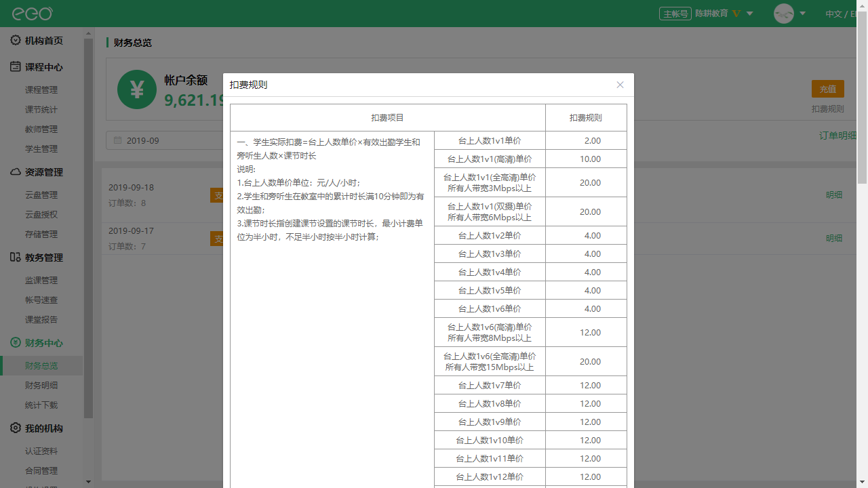Screen dimensions: 868x488
Task: Open 课堂报告 in sidebar
Action: (x=41, y=319)
